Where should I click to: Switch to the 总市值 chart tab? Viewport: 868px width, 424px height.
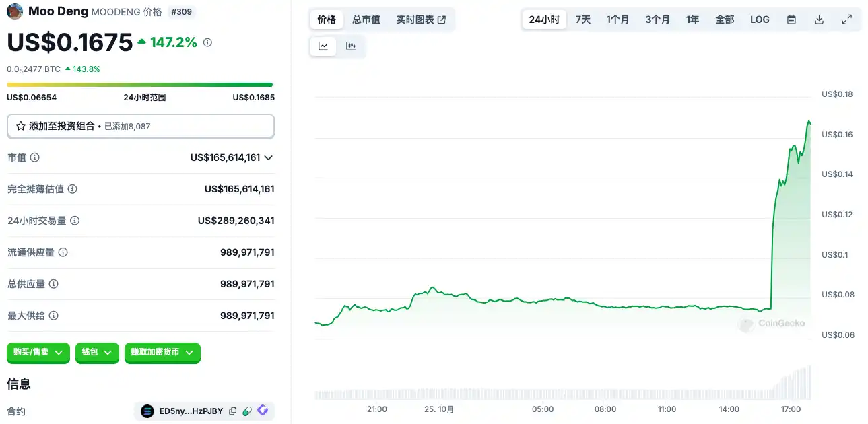coord(366,20)
